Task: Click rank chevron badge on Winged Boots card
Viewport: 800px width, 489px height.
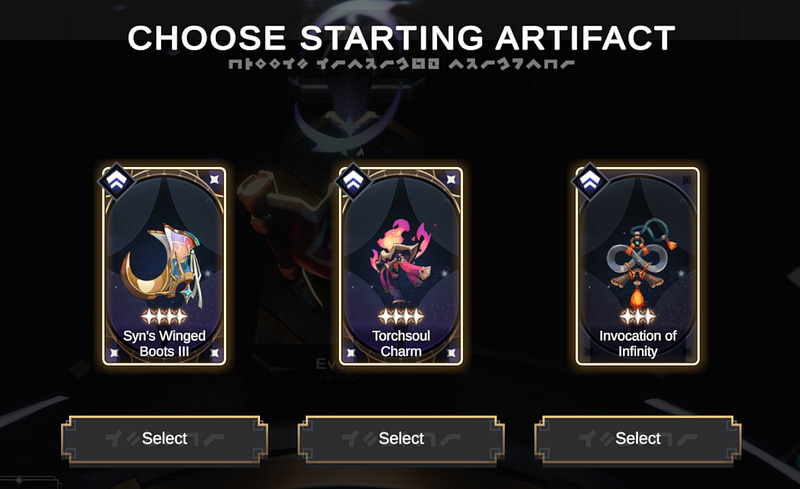Action: (x=116, y=181)
